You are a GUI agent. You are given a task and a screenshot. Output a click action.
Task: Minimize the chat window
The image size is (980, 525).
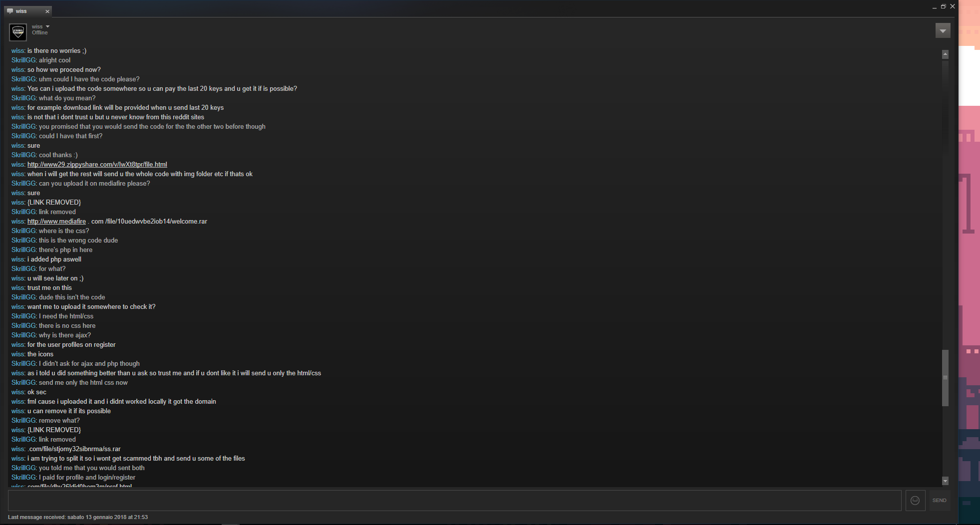point(934,7)
